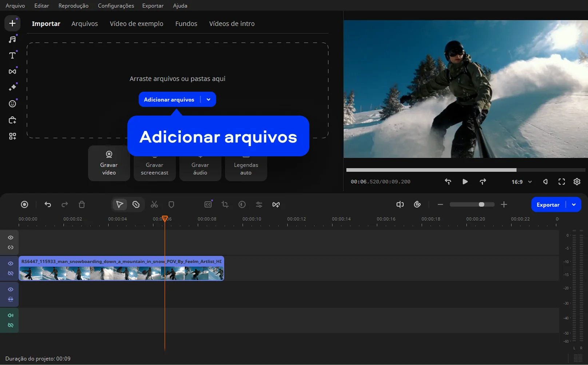Open the Stickers smiley icon in sidebar
588x365 pixels.
12,104
